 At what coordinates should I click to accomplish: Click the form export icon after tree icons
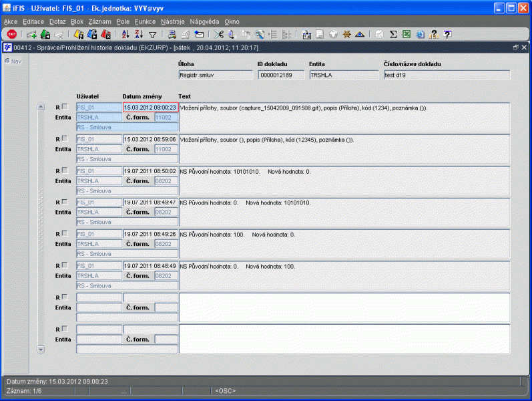[306, 34]
